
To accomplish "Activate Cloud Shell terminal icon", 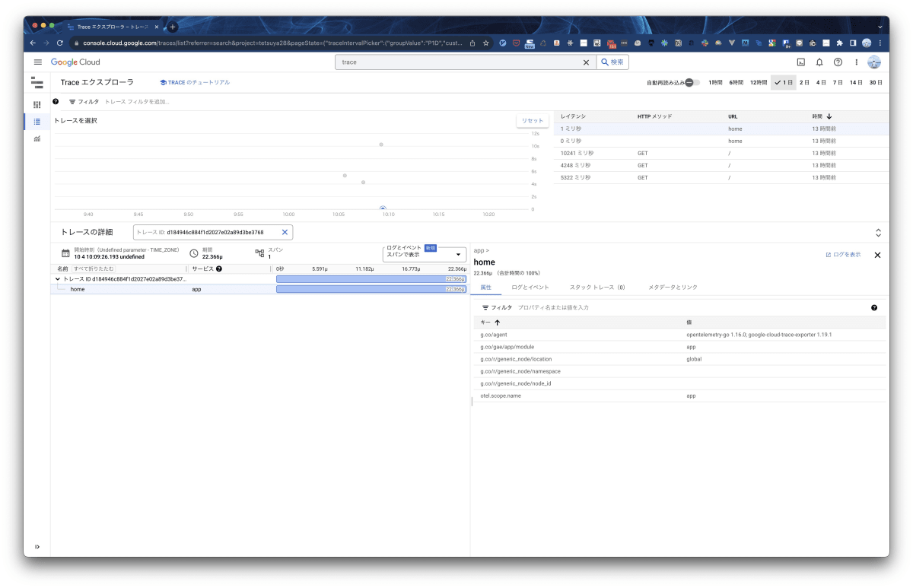I will point(801,62).
